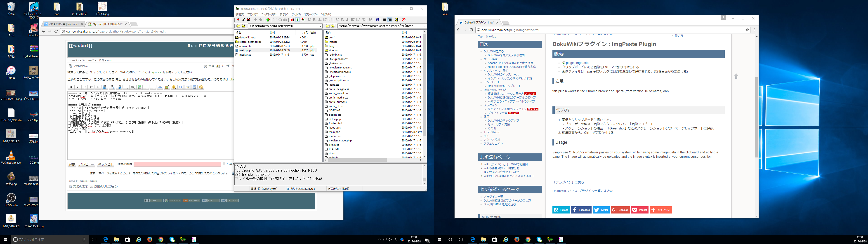Click the wiki folder on right desktop
The width and height of the screenshot is (868, 244).
click(x=445, y=9)
